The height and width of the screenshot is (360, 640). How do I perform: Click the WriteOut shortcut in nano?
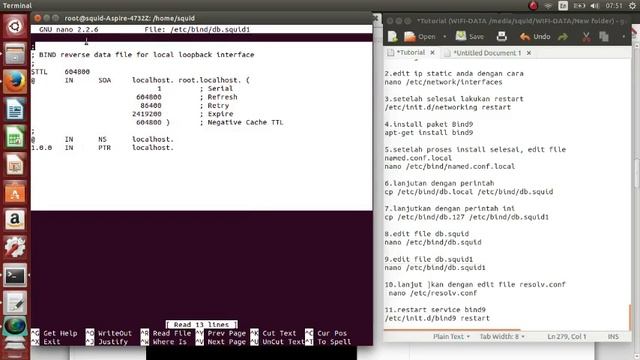pos(109,333)
